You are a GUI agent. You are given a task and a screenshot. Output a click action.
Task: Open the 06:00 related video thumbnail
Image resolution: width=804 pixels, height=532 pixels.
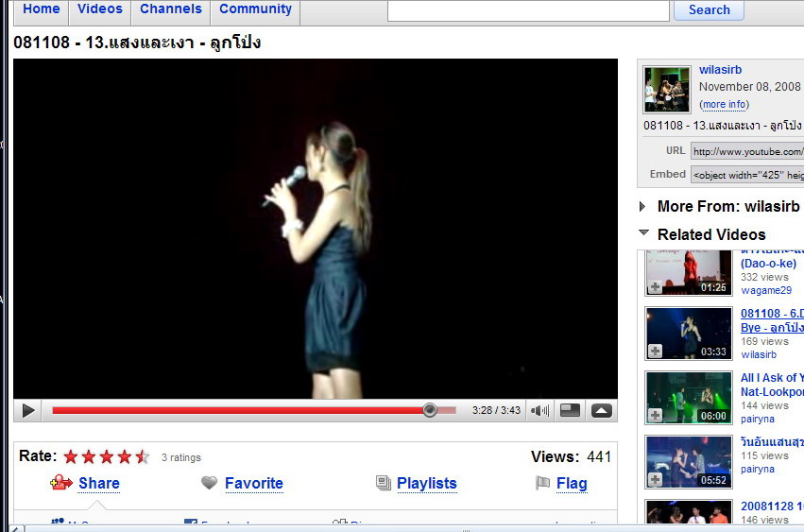689,398
